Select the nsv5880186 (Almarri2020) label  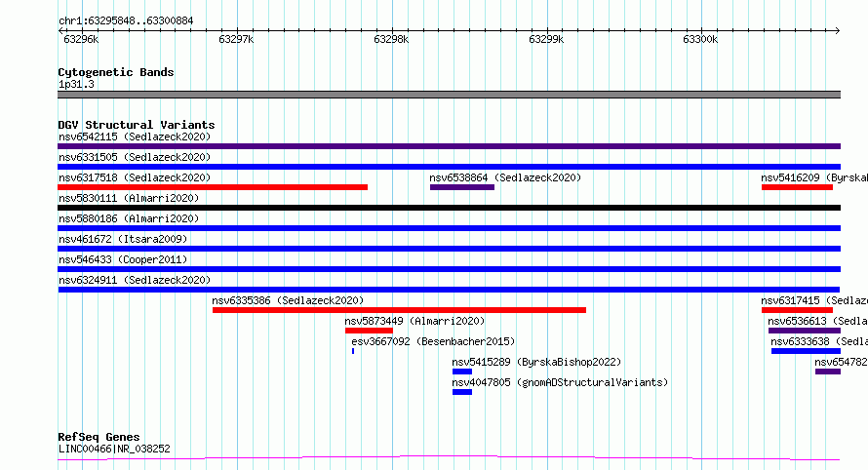point(129,218)
